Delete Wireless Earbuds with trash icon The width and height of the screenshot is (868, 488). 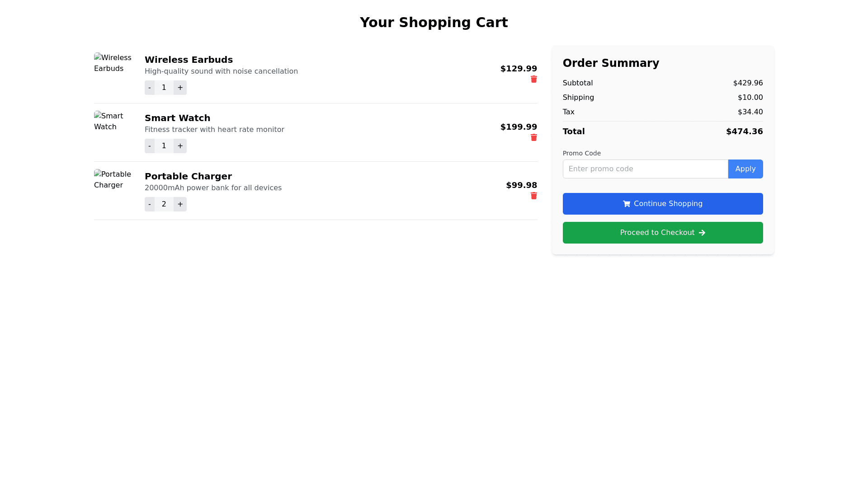[534, 80]
